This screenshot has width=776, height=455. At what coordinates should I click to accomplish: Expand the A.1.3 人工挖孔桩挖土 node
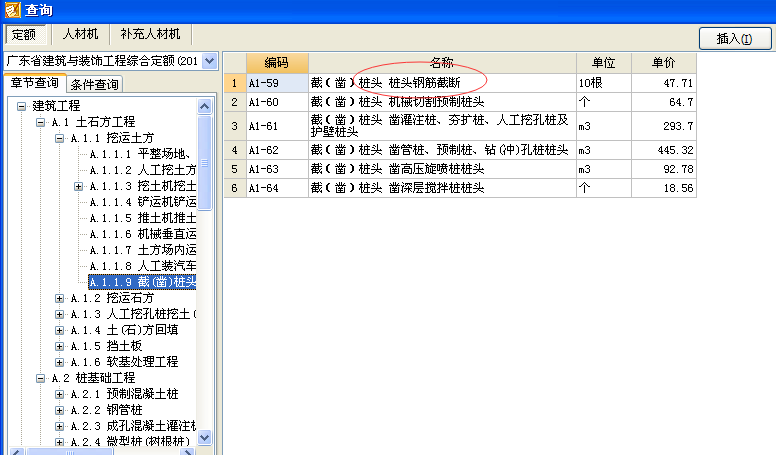(59, 314)
